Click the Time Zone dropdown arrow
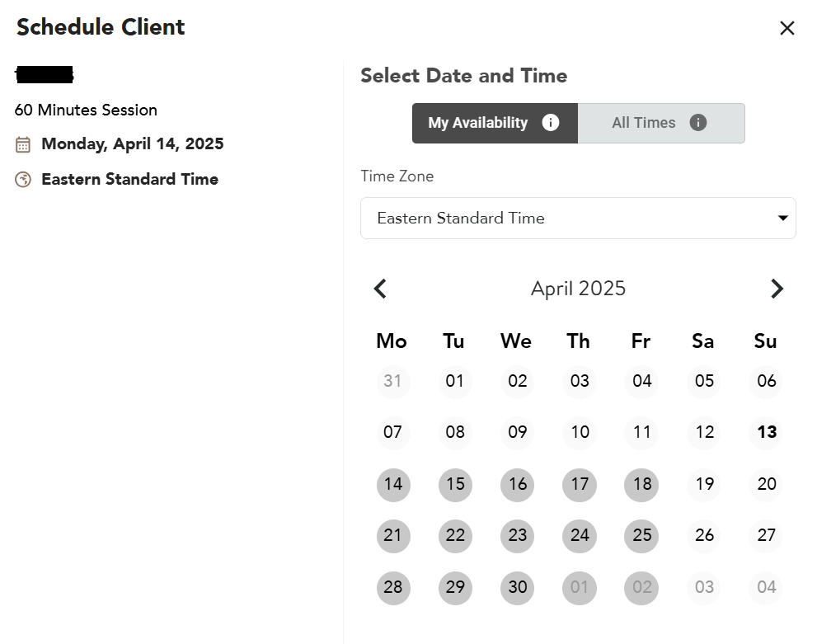Image resolution: width=817 pixels, height=644 pixels. [x=782, y=219]
